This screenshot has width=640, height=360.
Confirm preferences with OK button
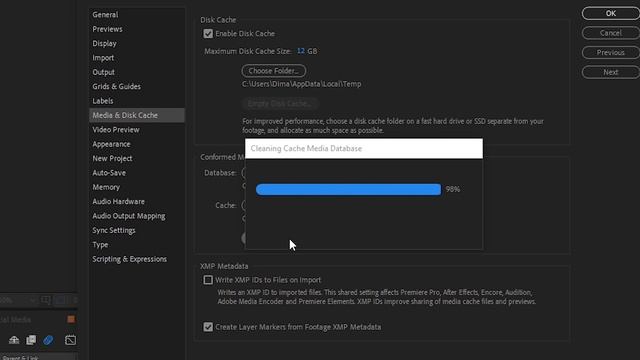tap(611, 13)
